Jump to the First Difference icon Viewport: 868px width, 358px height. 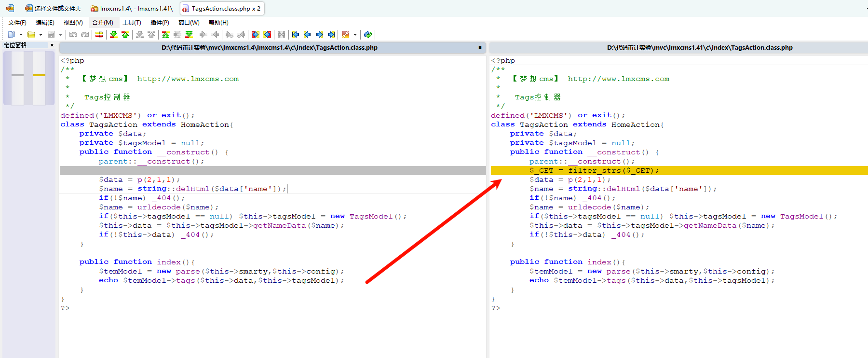coord(166,34)
